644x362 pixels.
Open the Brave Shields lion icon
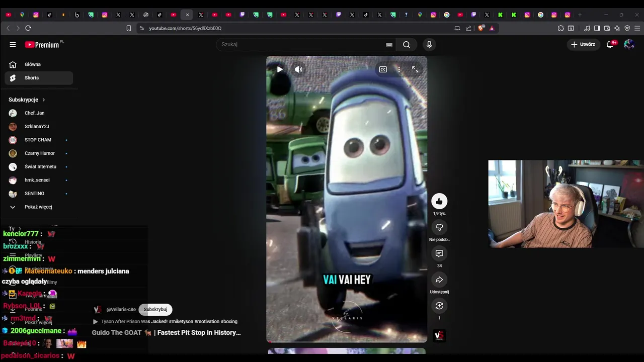pyautogui.click(x=481, y=28)
